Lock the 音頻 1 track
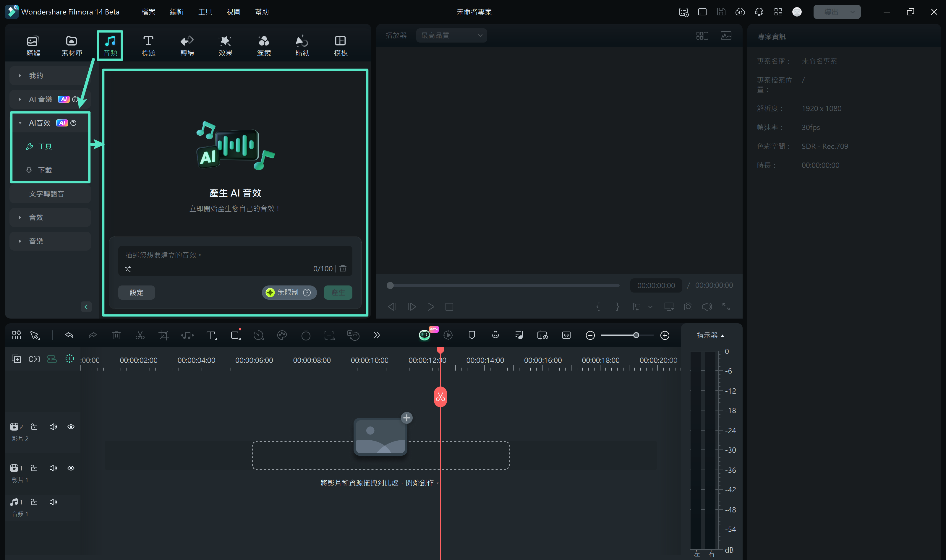 34,502
